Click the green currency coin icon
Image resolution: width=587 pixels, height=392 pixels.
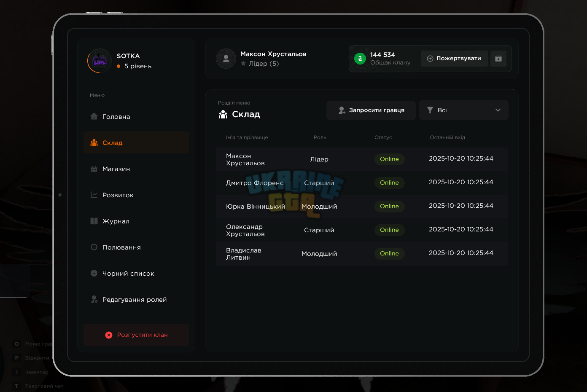pos(360,59)
